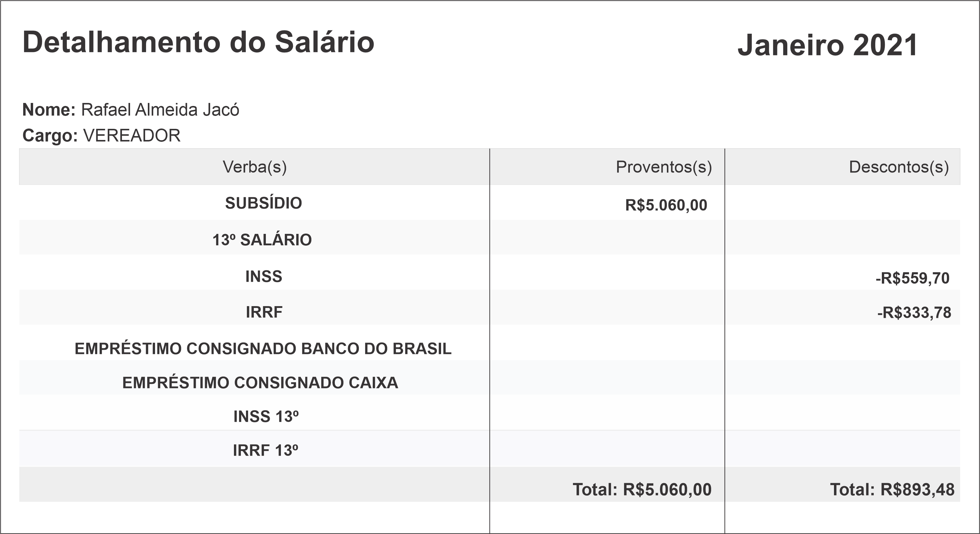Click the "Detalhamento do Salário" title
The image size is (980, 534).
[x=198, y=42]
